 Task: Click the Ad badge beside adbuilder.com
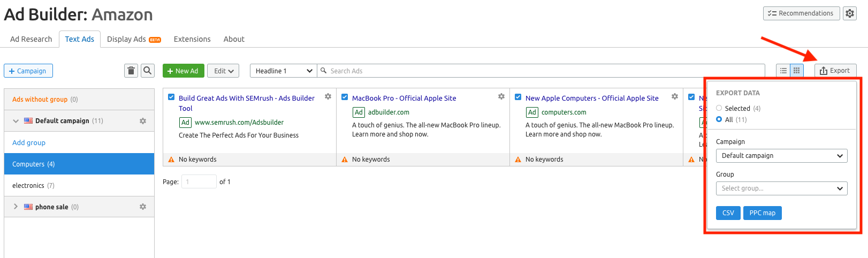(x=359, y=112)
